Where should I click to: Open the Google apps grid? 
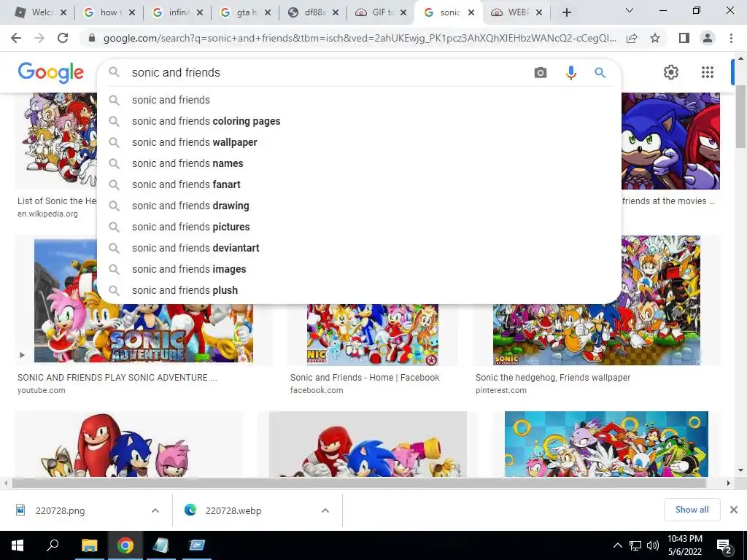(x=708, y=72)
